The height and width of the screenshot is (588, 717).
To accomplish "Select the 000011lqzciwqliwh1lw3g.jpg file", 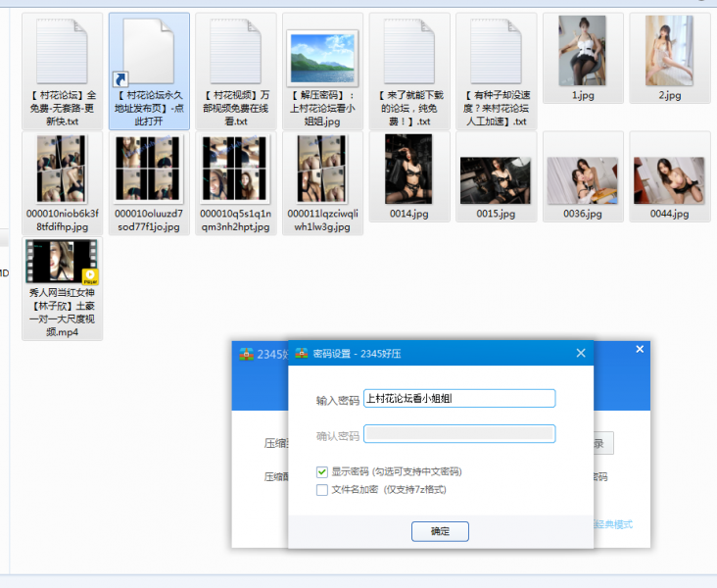I will [x=322, y=170].
